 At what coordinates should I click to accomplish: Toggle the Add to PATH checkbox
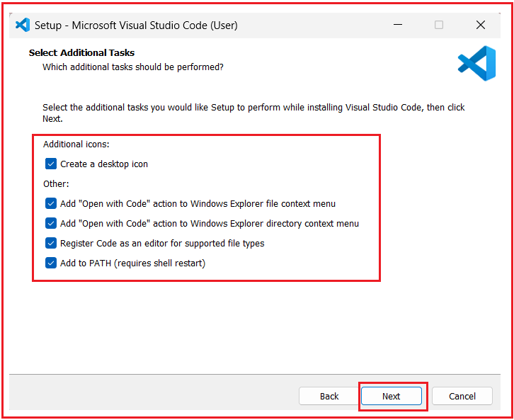[51, 263]
